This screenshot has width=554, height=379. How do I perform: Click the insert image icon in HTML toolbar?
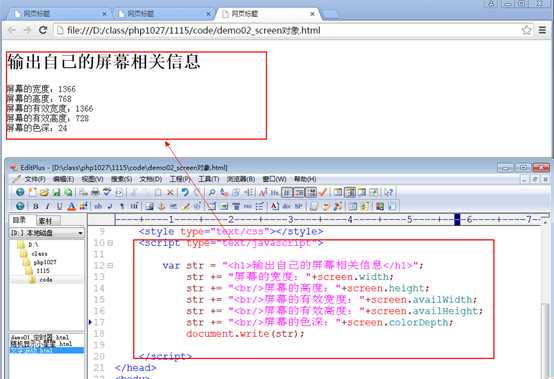[x=149, y=206]
